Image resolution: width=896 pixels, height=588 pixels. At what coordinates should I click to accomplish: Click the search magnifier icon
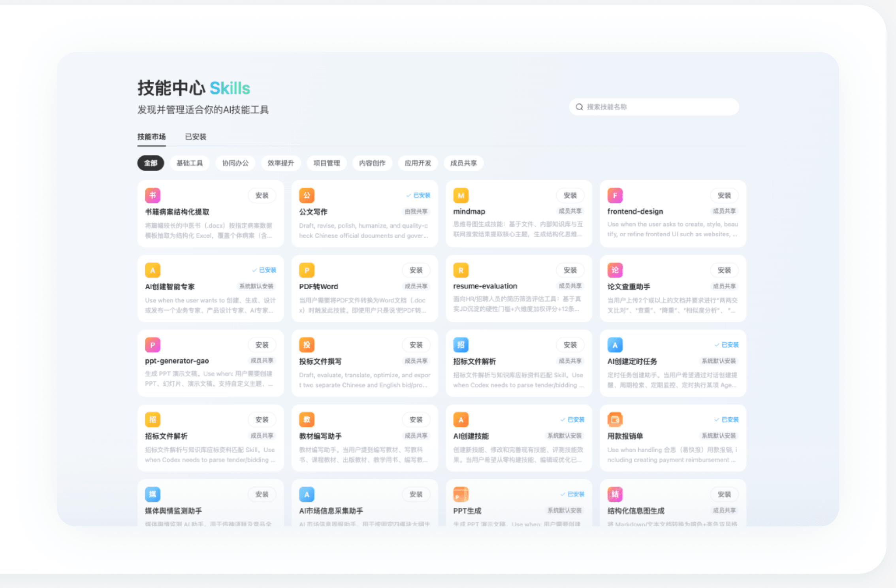click(579, 107)
